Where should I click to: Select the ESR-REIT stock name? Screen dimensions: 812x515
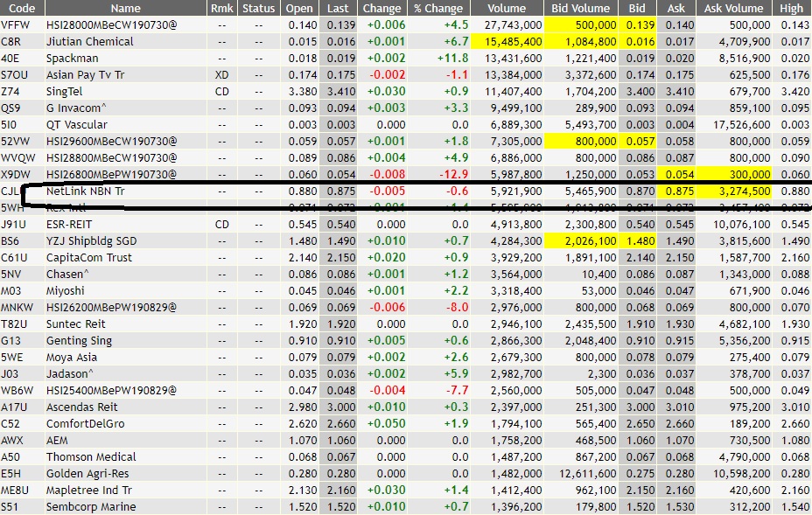[69, 224]
